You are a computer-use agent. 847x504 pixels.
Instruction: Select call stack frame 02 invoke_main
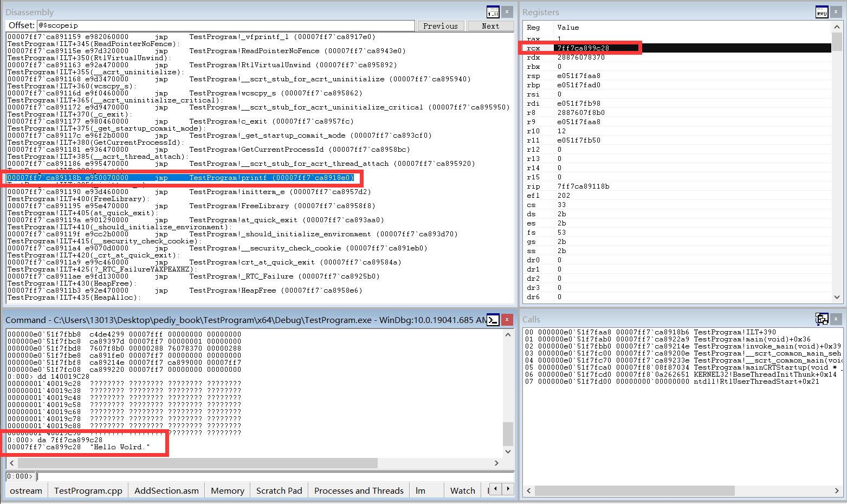683,346
